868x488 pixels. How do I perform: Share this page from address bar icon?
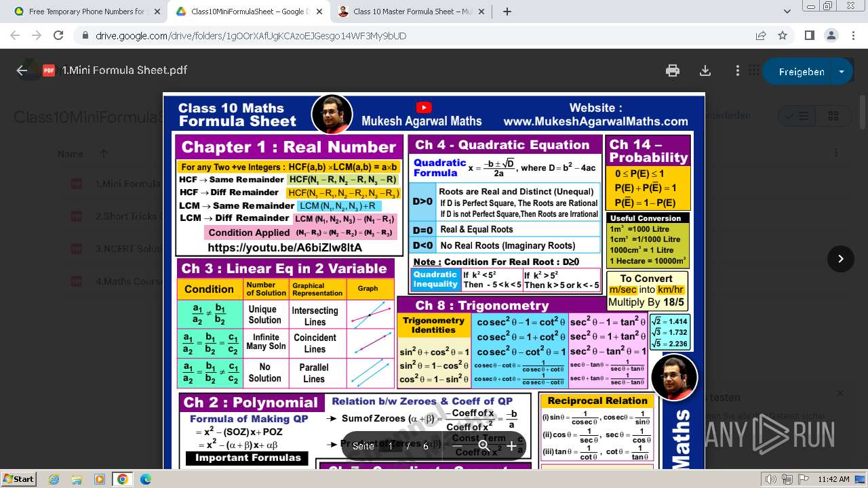pos(761,35)
